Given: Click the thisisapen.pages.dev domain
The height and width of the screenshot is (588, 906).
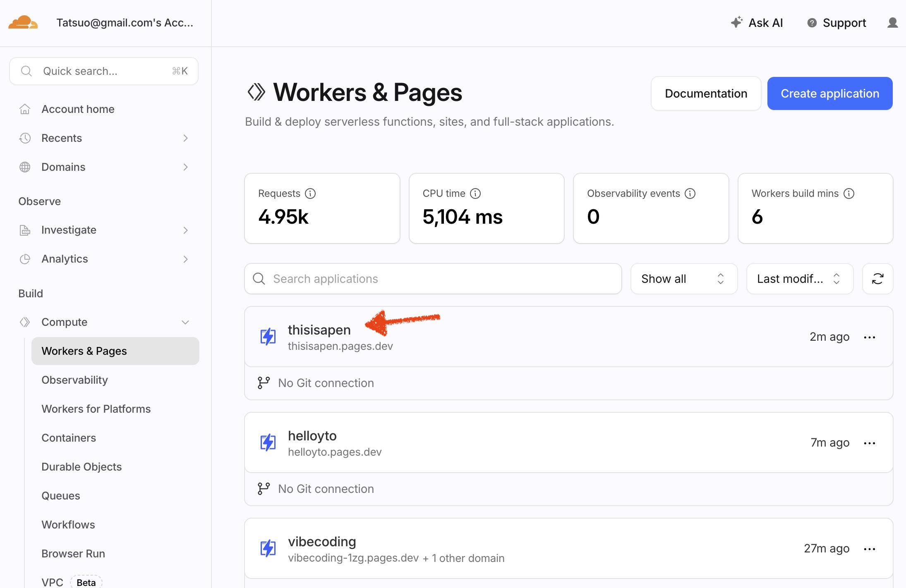Looking at the screenshot, I should pyautogui.click(x=340, y=346).
